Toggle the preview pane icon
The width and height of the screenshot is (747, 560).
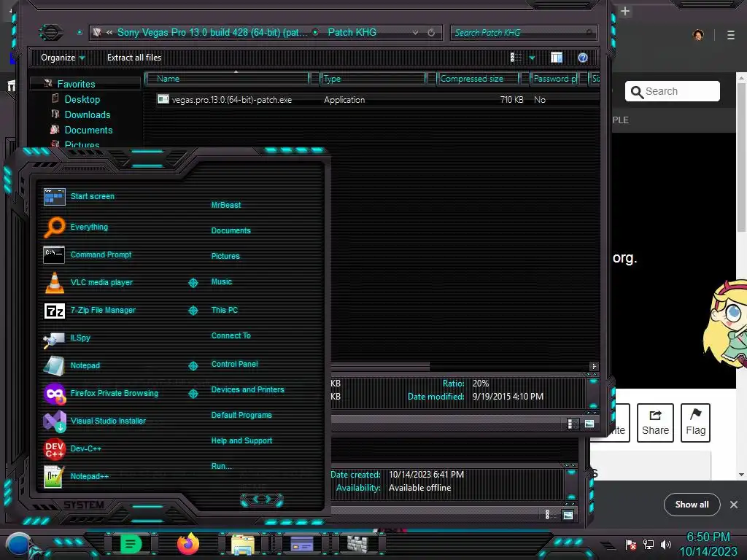[557, 58]
